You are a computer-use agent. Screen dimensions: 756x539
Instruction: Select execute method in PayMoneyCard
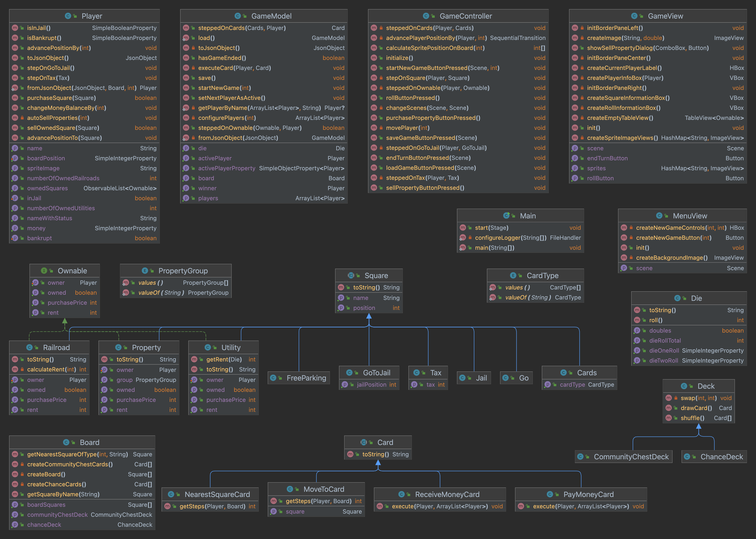click(x=581, y=507)
